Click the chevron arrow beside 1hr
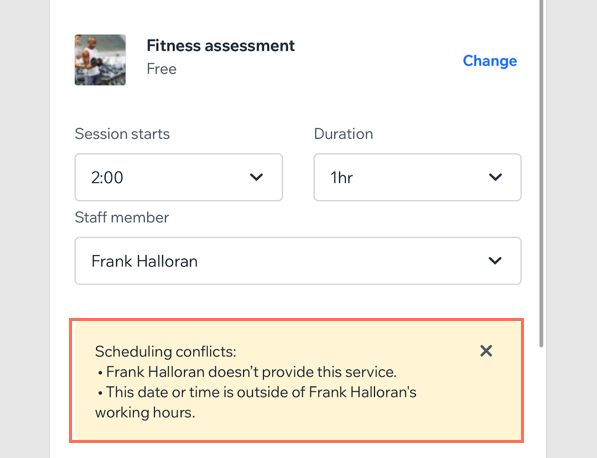Image resolution: width=597 pixels, height=458 pixels. (495, 177)
